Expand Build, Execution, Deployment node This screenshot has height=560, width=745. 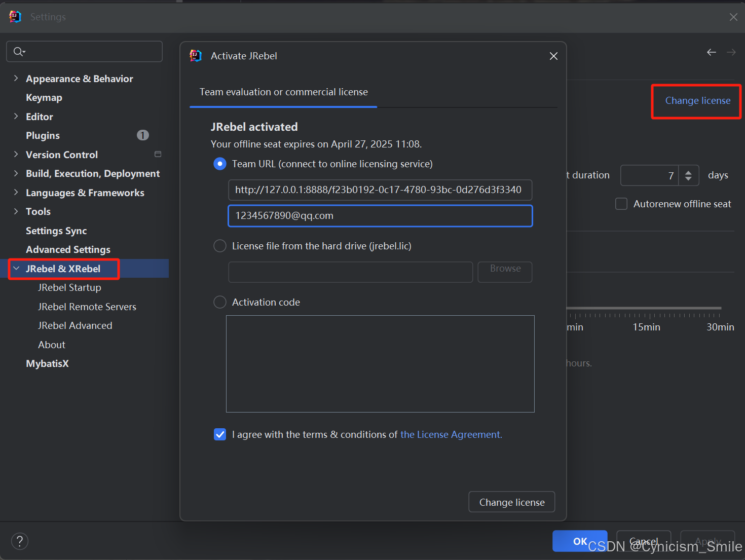point(16,173)
